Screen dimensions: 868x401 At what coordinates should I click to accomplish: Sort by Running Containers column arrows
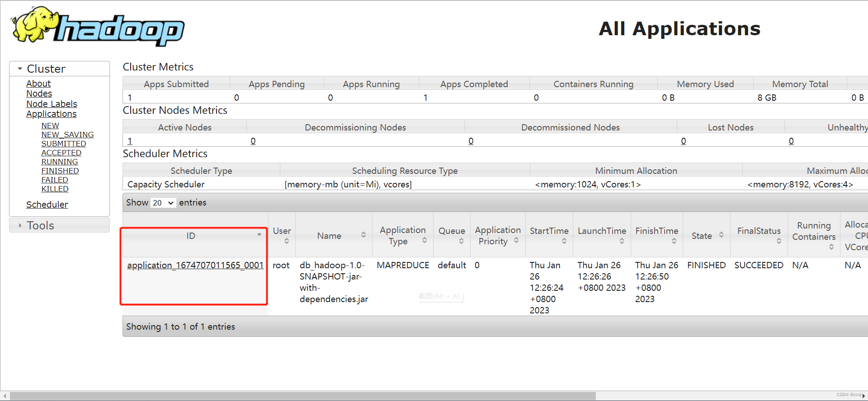(x=831, y=247)
